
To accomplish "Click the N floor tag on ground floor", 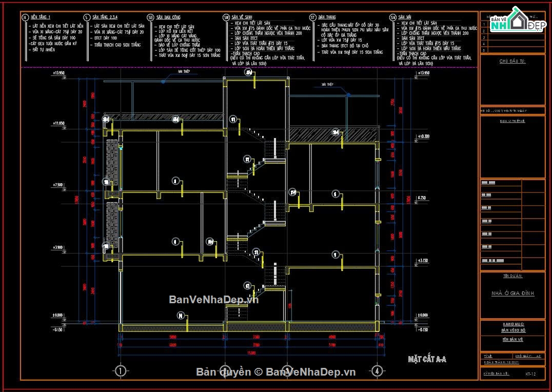I will [180, 316].
